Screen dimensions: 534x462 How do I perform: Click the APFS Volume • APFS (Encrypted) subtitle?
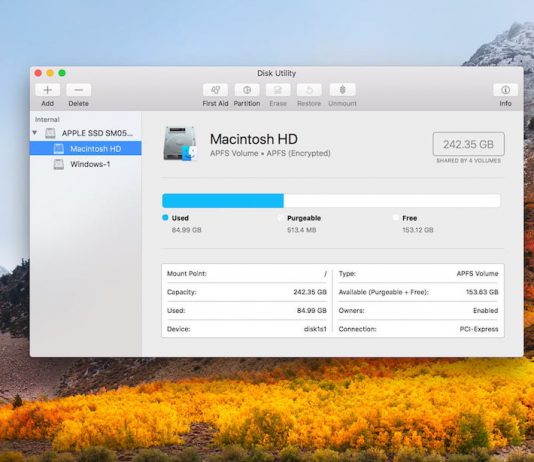tap(270, 154)
